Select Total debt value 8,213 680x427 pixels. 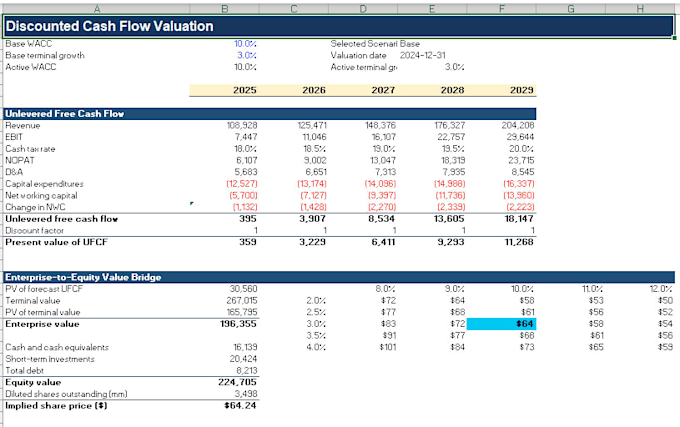click(x=247, y=371)
